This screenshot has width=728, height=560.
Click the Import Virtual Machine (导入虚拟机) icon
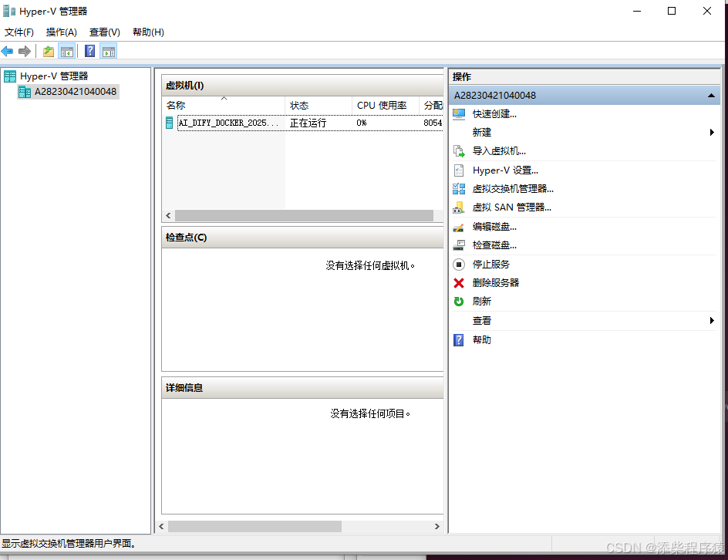tap(459, 151)
